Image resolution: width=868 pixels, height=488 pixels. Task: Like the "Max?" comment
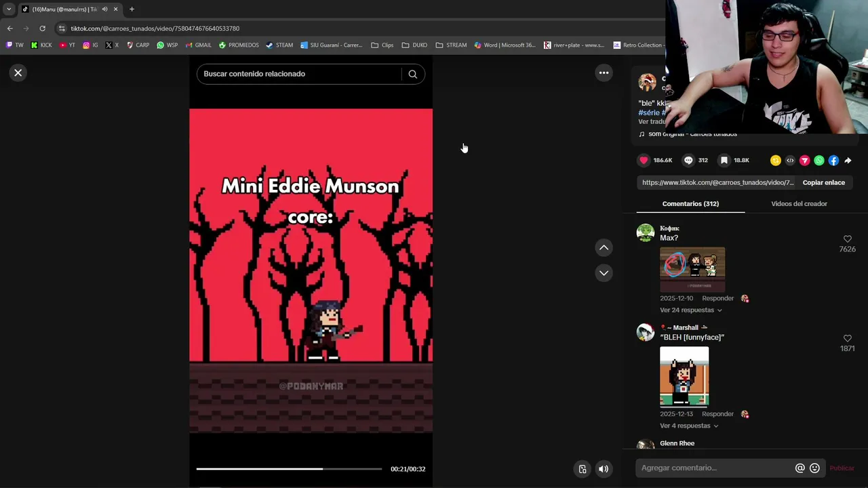[847, 239]
